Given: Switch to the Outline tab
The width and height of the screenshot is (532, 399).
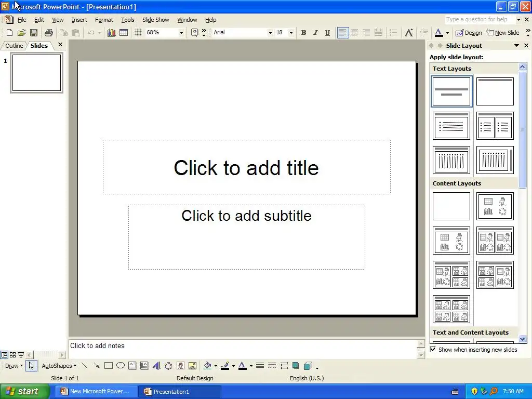Looking at the screenshot, I should pyautogui.click(x=14, y=46).
